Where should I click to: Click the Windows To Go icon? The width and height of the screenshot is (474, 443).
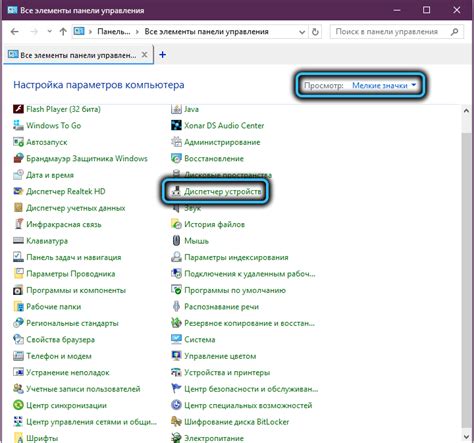(x=18, y=125)
